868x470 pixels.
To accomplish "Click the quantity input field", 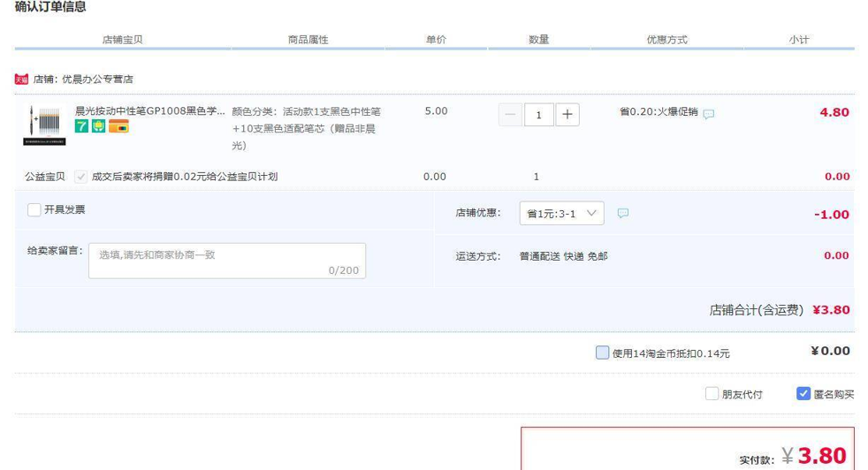I will [x=539, y=115].
